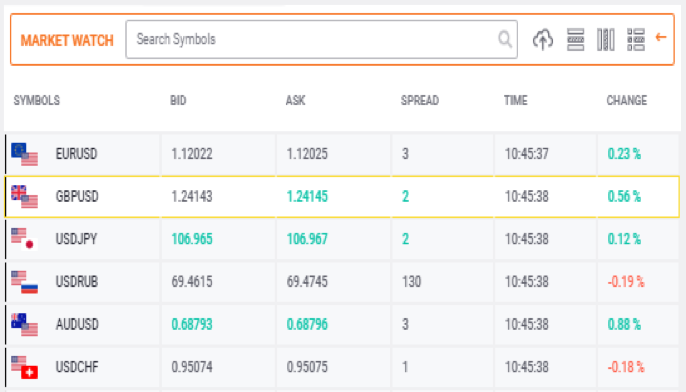This screenshot has height=392, width=686.
Task: Click the USDJPY flag pair icon
Action: pos(24,239)
